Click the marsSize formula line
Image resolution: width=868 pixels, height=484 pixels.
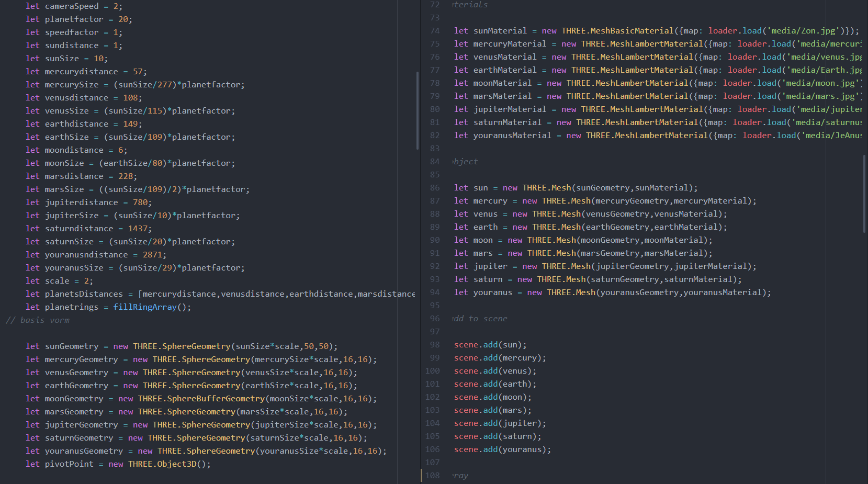[x=138, y=189]
